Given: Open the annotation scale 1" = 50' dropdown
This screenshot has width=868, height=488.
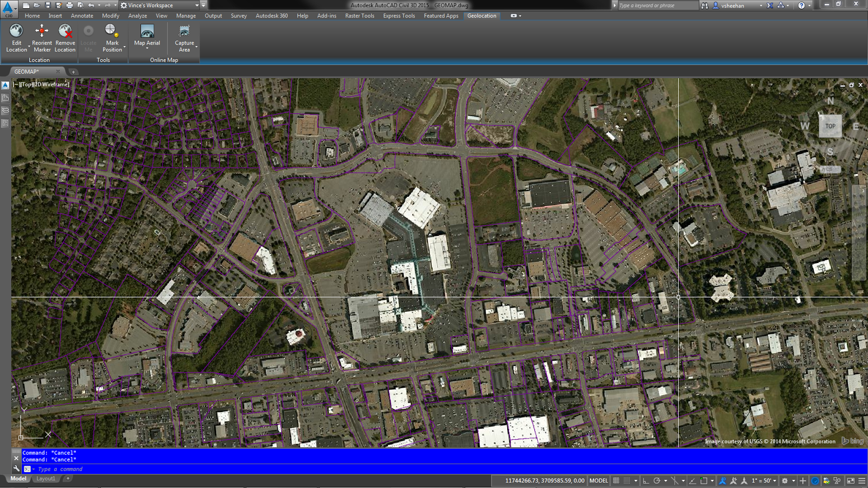Looking at the screenshot, I should (x=763, y=480).
